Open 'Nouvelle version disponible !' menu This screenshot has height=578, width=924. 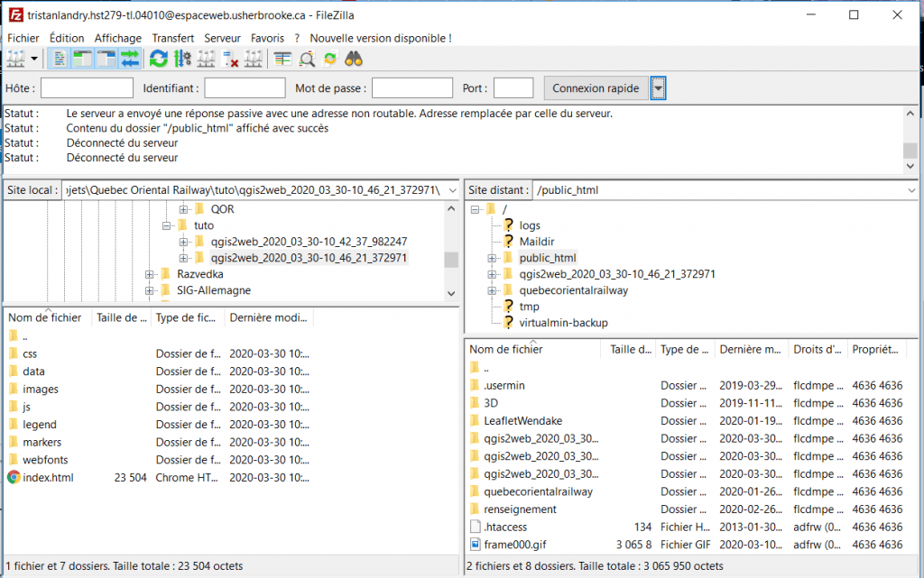click(381, 38)
